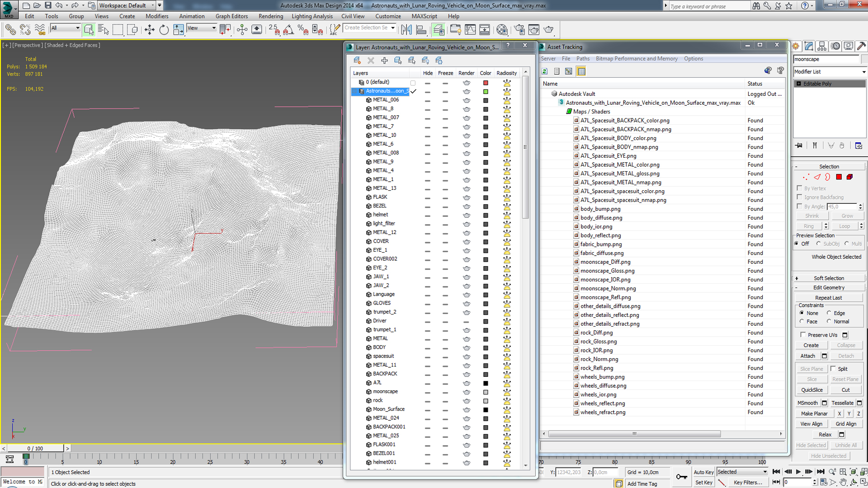
Task: Open the Mirror tool
Action: click(406, 30)
